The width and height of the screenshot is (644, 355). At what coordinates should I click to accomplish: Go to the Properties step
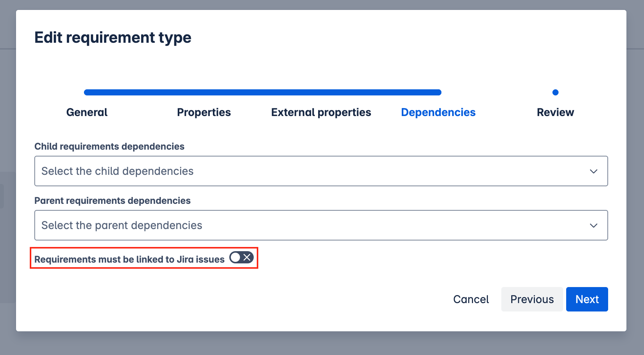(x=203, y=112)
